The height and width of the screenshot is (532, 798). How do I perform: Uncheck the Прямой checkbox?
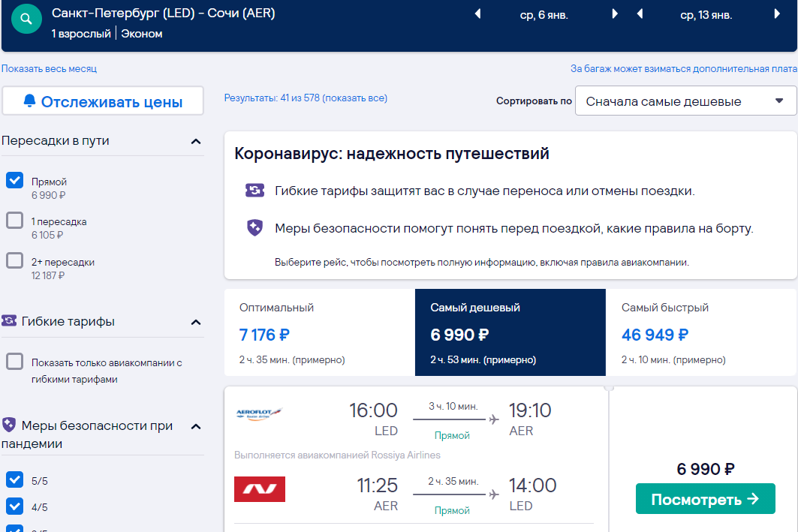pyautogui.click(x=15, y=180)
